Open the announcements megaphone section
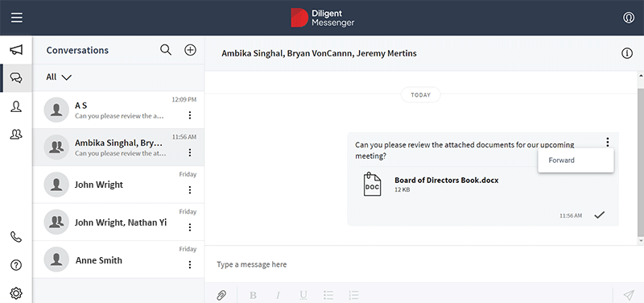Viewport: 644px width, 303px height. (16, 50)
